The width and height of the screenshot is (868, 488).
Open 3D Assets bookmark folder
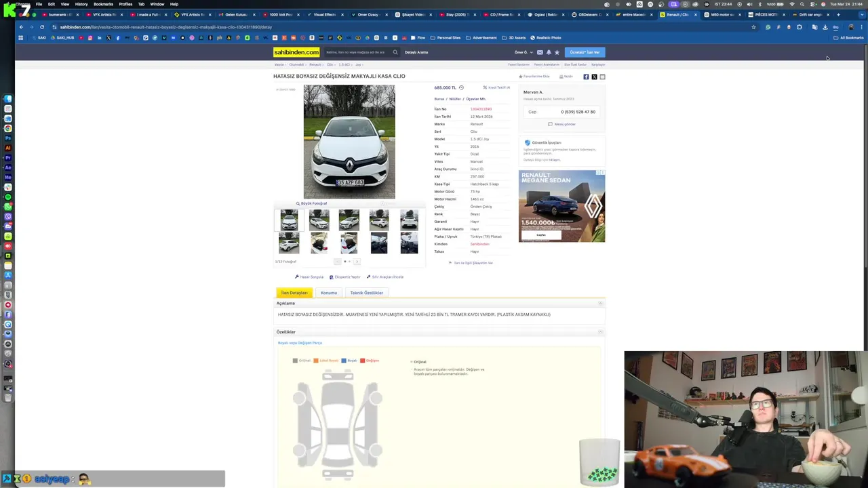[514, 38]
